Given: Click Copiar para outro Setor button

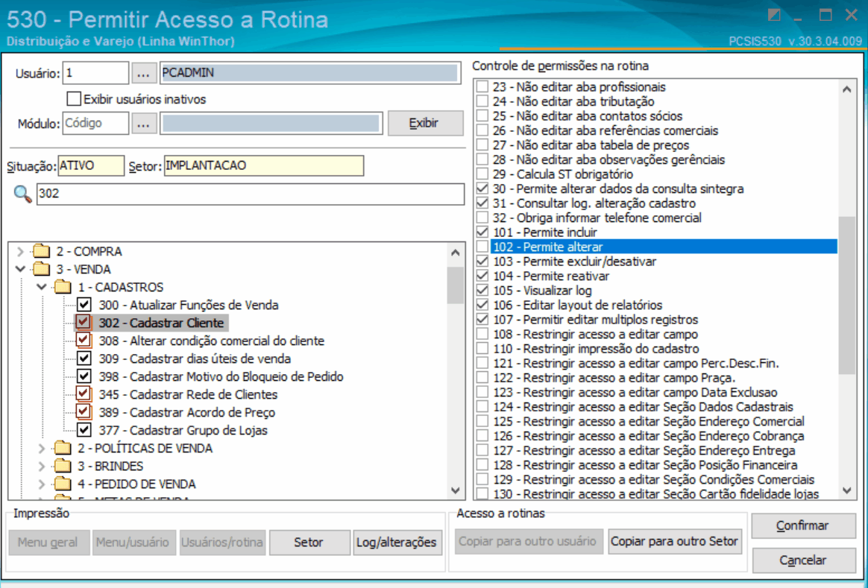Looking at the screenshot, I should [674, 541].
